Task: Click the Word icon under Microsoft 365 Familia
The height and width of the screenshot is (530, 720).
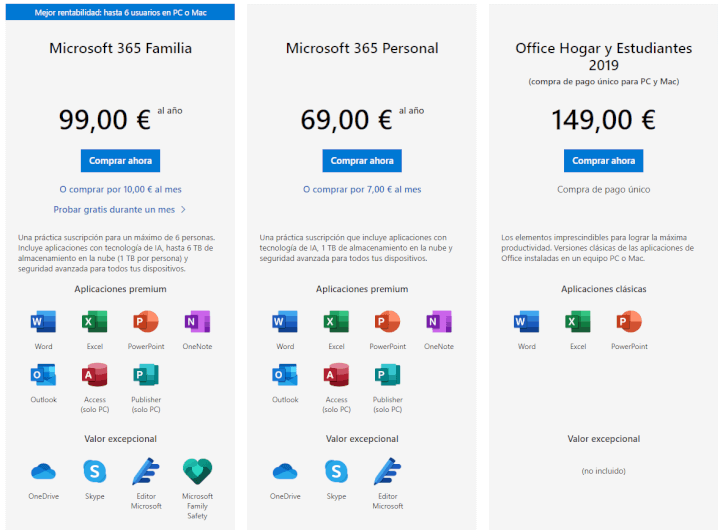Action: pos(43,321)
